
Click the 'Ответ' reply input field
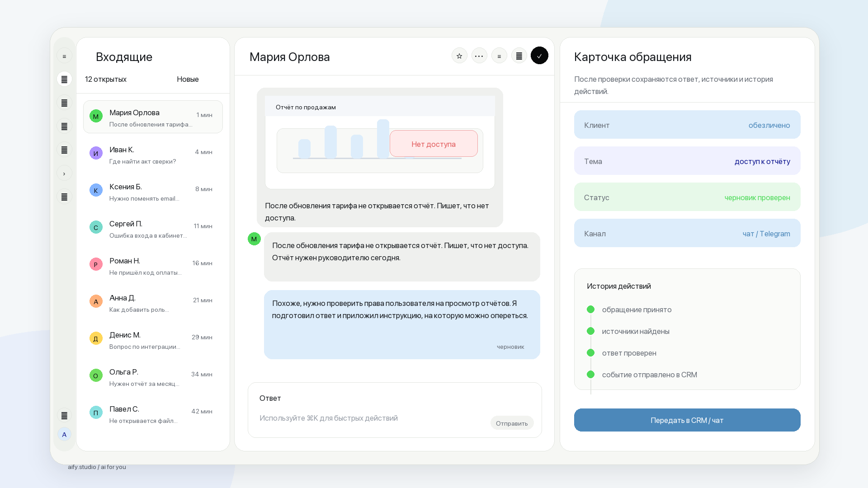395,410
